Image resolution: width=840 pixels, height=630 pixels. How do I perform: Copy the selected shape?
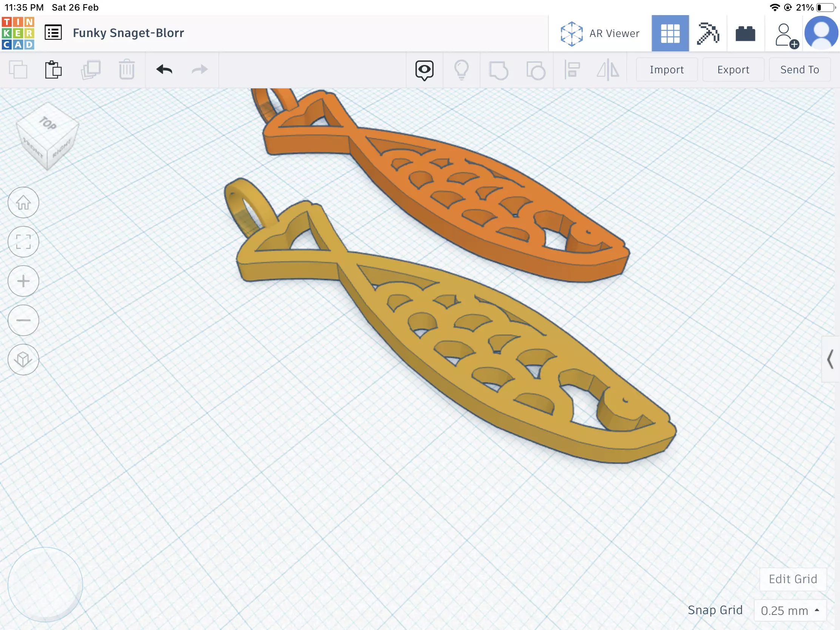tap(18, 70)
